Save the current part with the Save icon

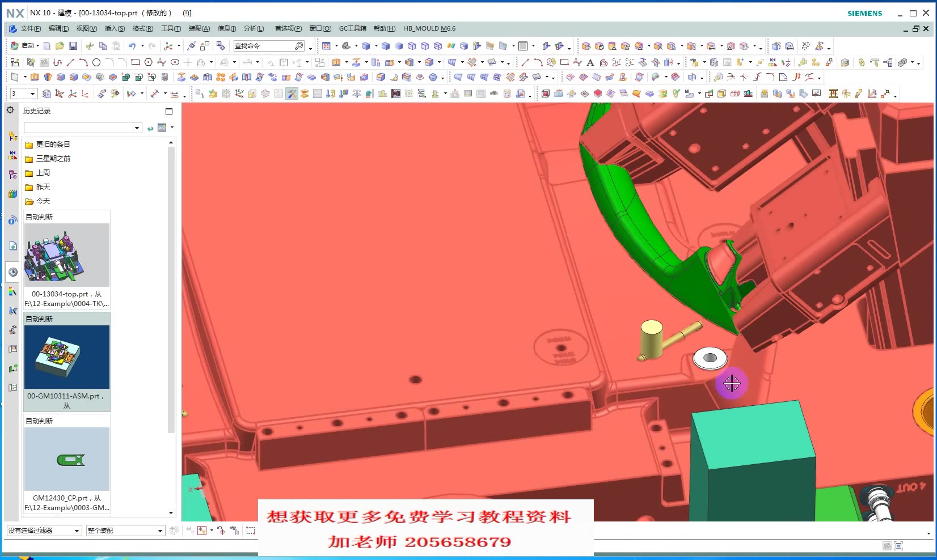pyautogui.click(x=74, y=46)
